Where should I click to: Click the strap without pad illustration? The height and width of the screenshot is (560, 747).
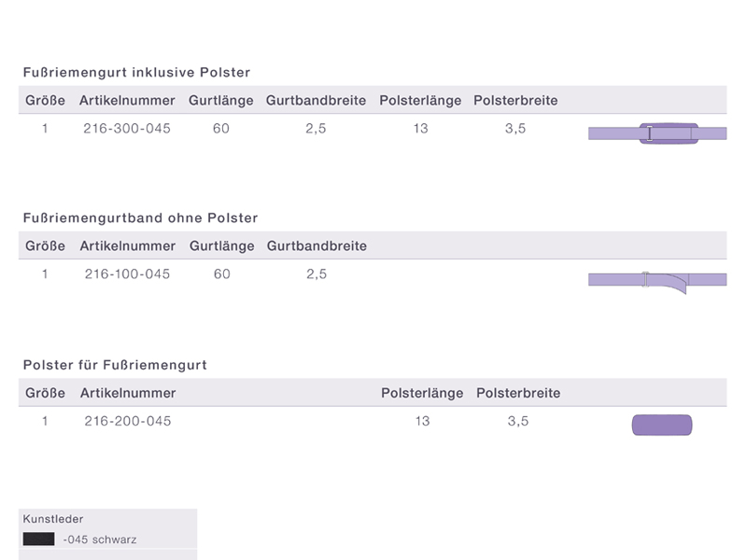(657, 283)
